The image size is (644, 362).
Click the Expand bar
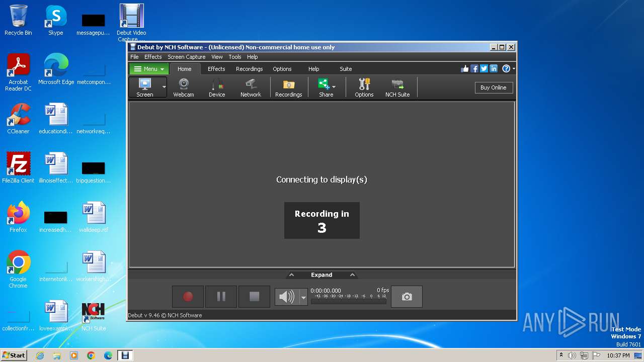[x=321, y=275]
